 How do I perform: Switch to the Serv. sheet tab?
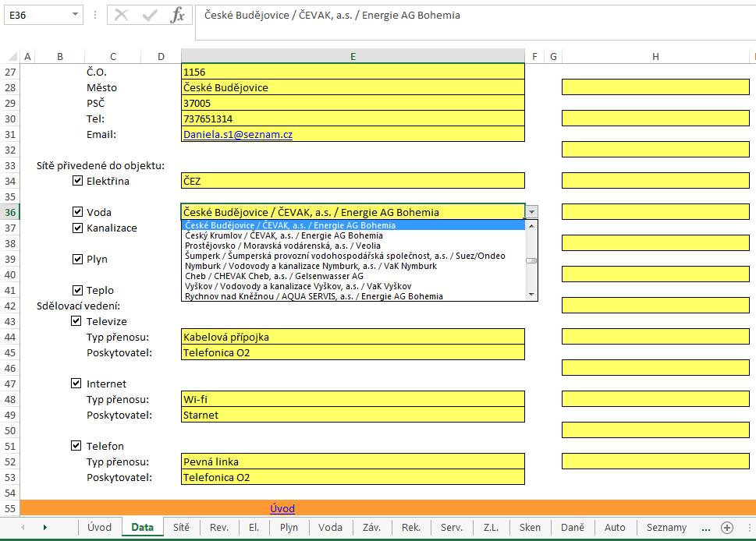coord(452,528)
